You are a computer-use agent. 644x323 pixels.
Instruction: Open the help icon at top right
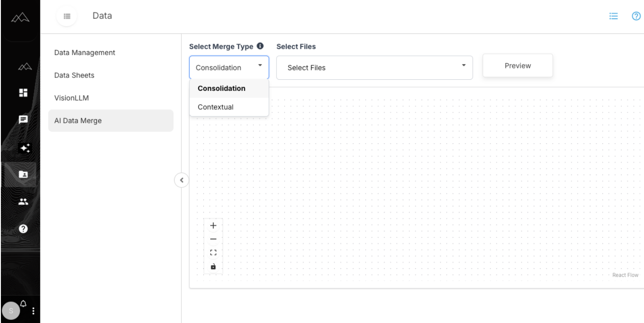click(x=636, y=16)
